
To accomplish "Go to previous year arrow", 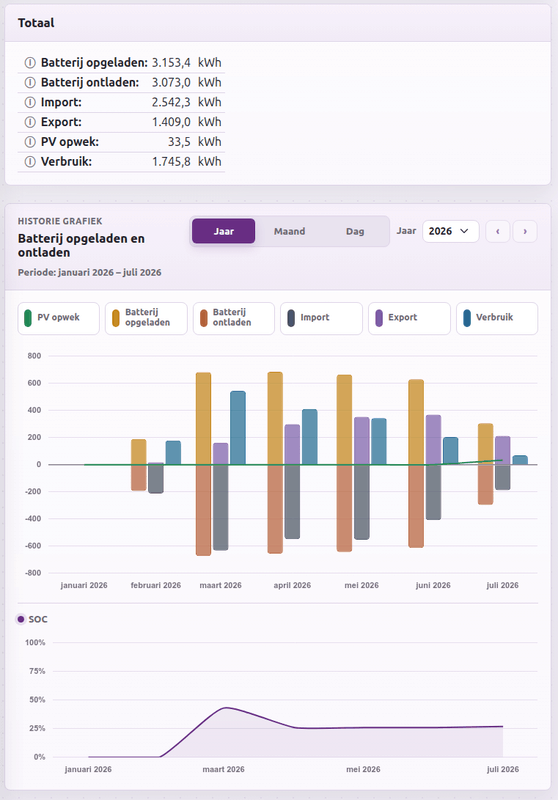I will (498, 232).
